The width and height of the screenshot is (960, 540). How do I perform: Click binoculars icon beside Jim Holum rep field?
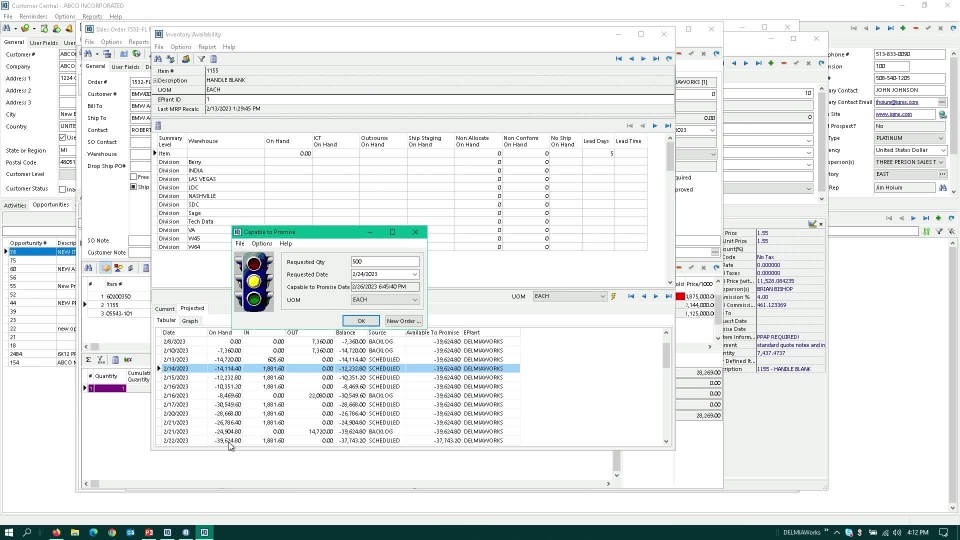click(x=943, y=188)
